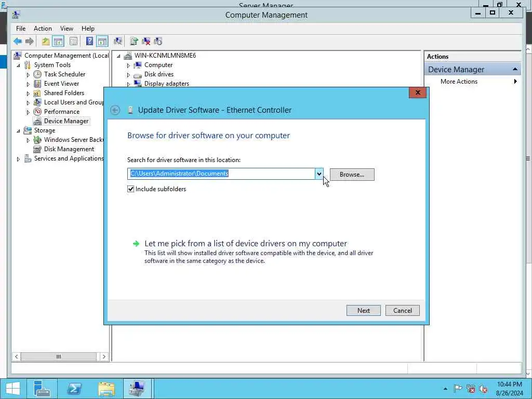The width and height of the screenshot is (532, 399).
Task: Click the tree scrollbar left arrow
Action: [16, 356]
